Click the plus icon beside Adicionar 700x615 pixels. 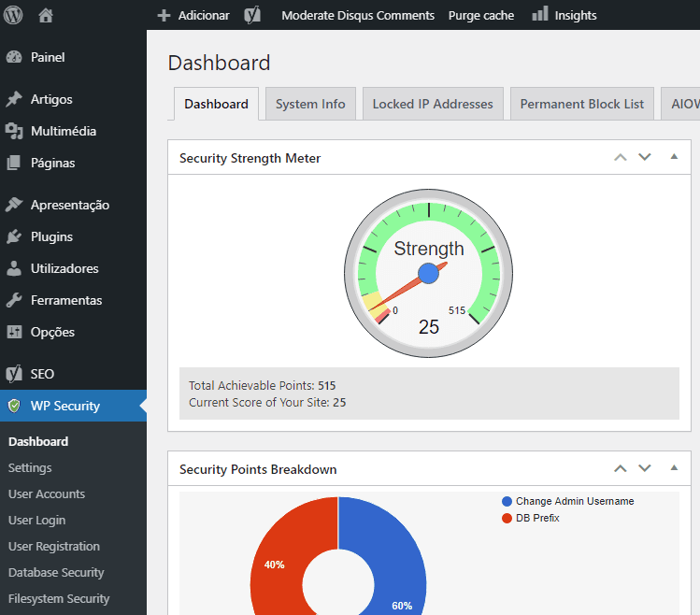coord(164,16)
